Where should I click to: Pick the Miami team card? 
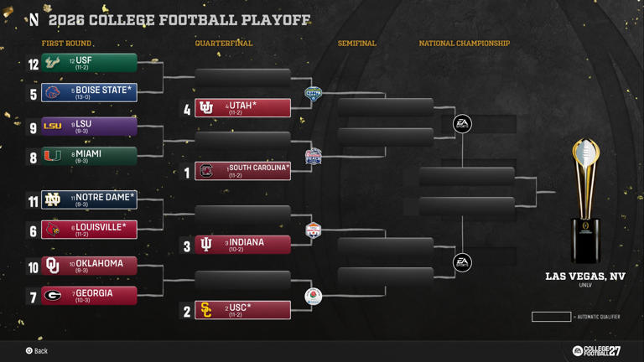(89, 156)
